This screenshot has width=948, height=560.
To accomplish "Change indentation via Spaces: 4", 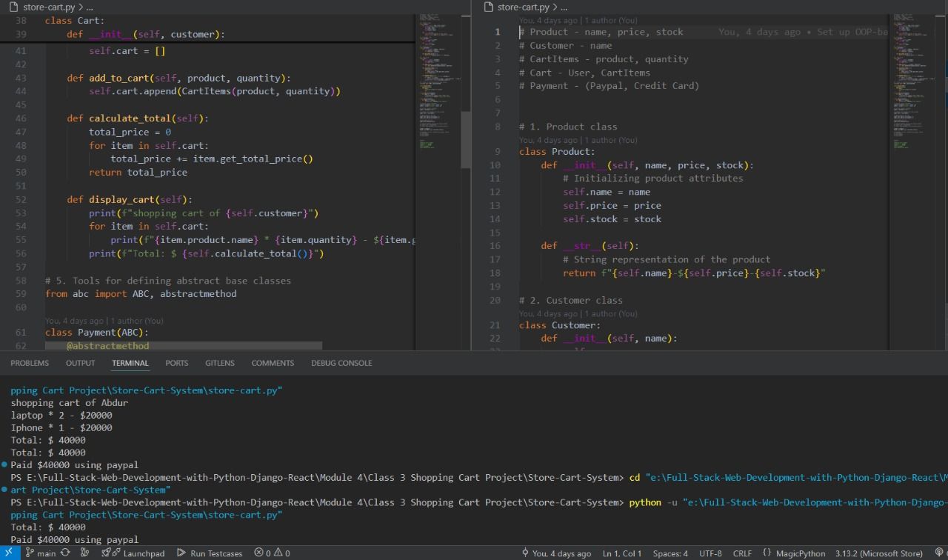I will [670, 553].
